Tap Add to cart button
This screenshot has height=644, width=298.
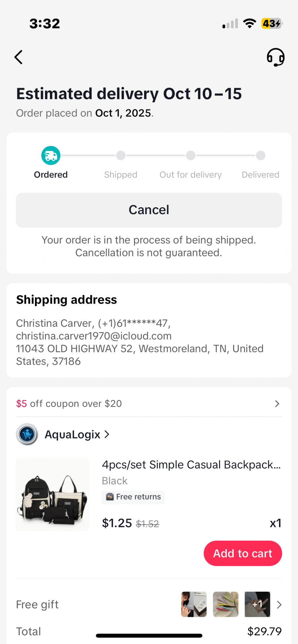pyautogui.click(x=243, y=553)
